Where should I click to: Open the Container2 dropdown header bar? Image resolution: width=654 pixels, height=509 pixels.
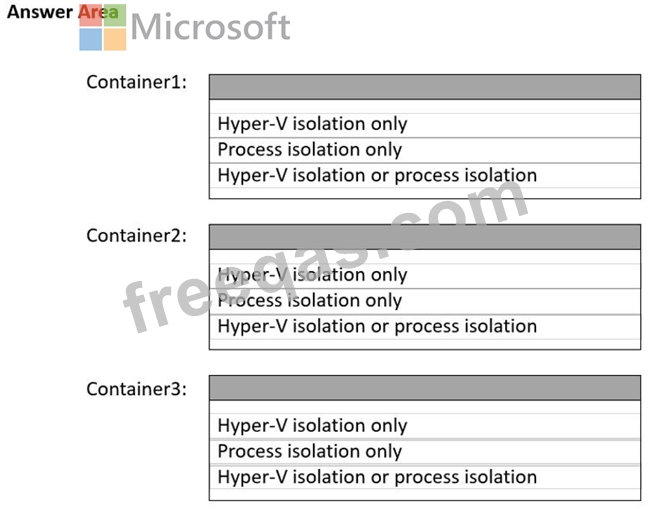tap(424, 237)
